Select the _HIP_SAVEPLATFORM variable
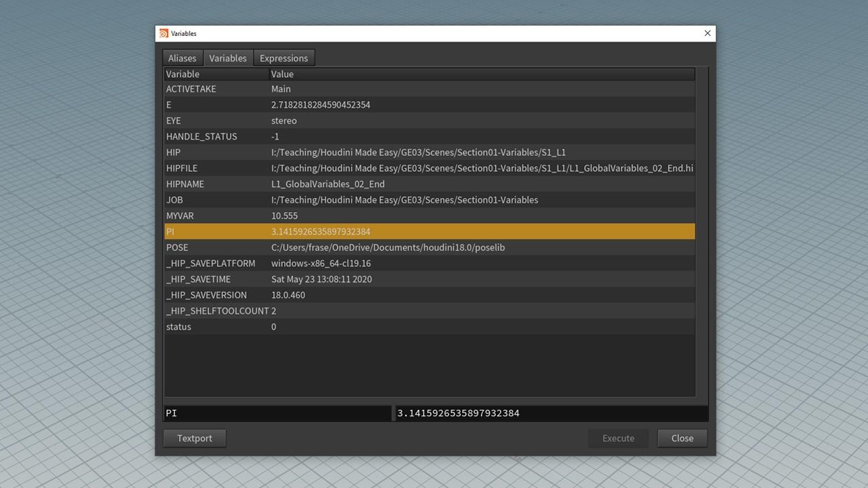The width and height of the screenshot is (868, 488). tap(211, 263)
